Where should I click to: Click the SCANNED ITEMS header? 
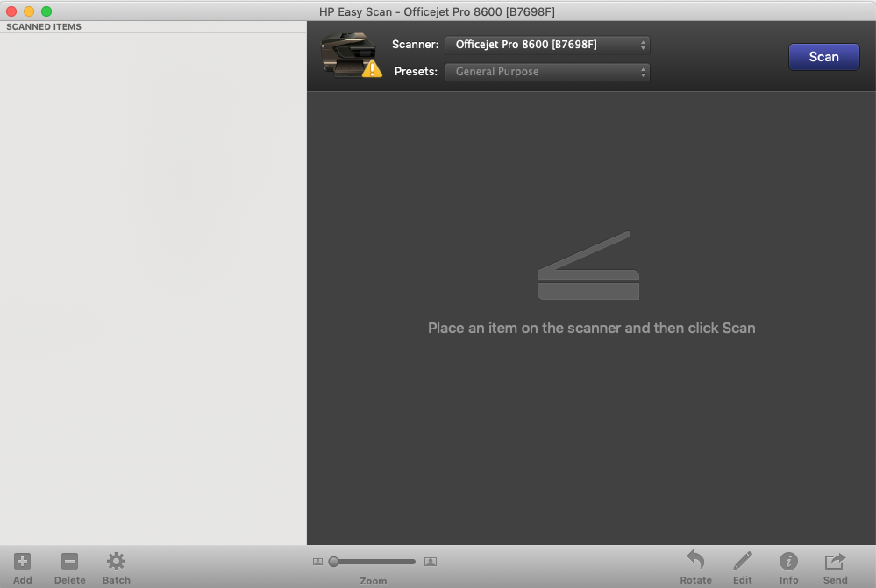(44, 27)
